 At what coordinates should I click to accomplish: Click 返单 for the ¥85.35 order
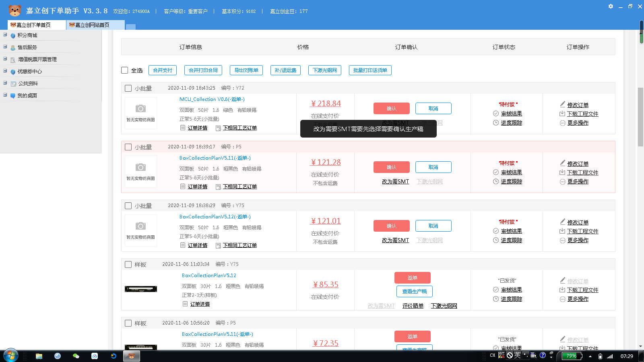413,278
